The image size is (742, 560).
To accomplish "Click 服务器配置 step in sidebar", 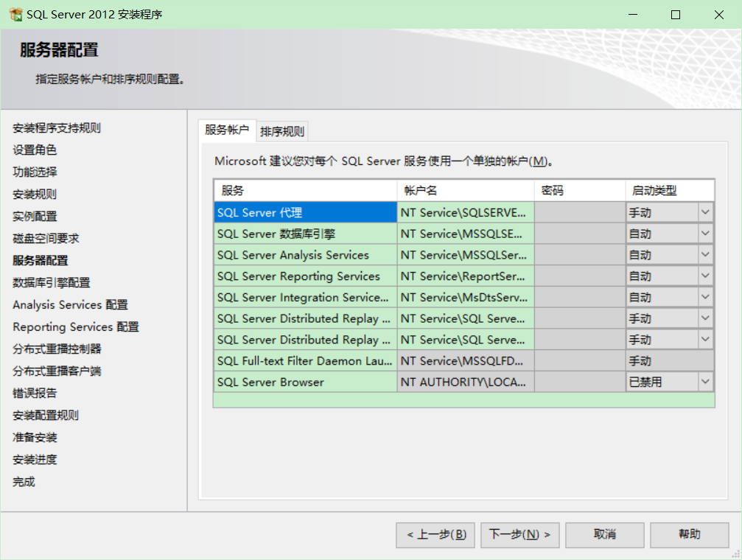I will 41,260.
